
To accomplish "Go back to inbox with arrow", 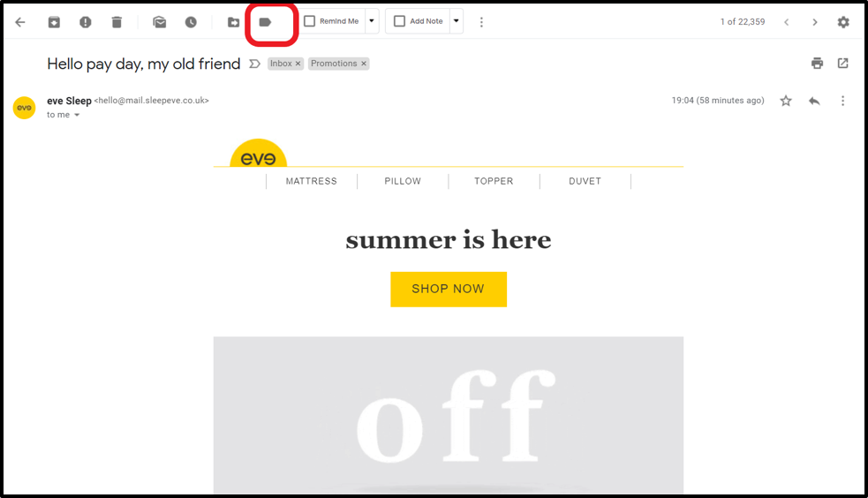I will (x=20, y=22).
